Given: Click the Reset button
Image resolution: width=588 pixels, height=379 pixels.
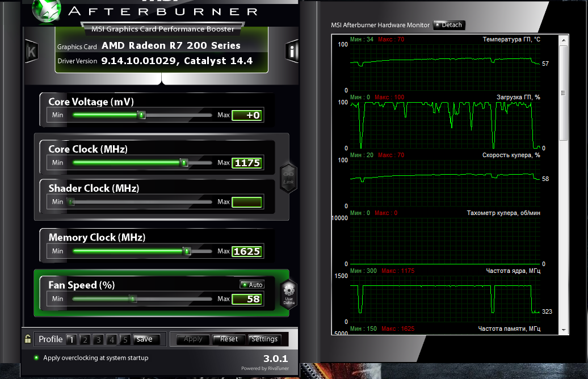Looking at the screenshot, I should (x=229, y=339).
